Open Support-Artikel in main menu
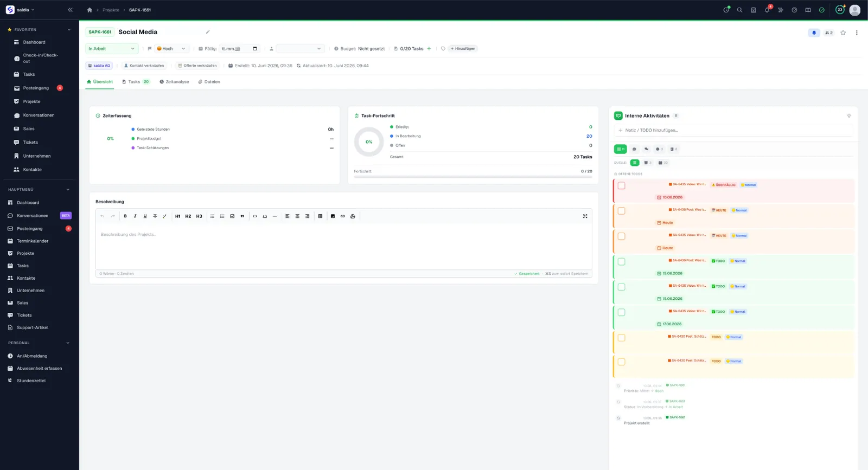The height and width of the screenshot is (470, 868). (33, 327)
